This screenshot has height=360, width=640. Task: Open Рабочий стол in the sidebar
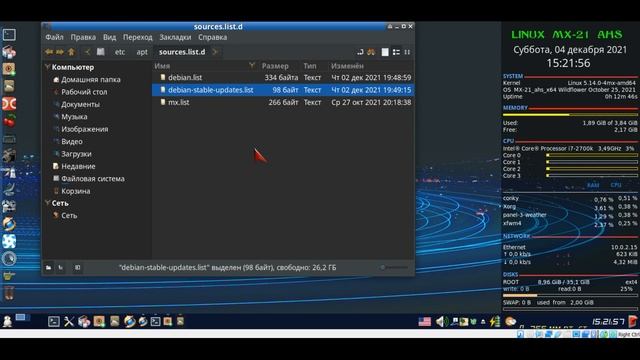pos(84,92)
